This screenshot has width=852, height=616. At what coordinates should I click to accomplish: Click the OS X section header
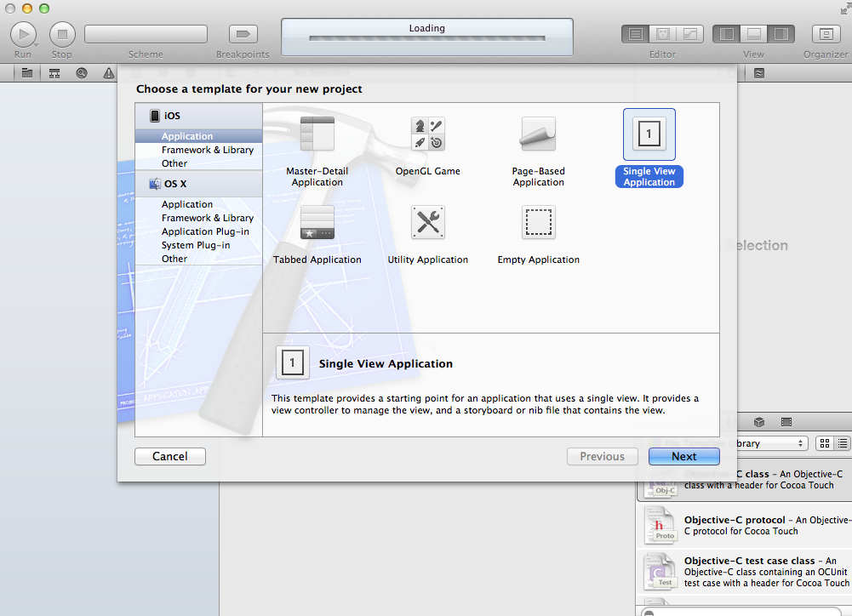click(199, 184)
